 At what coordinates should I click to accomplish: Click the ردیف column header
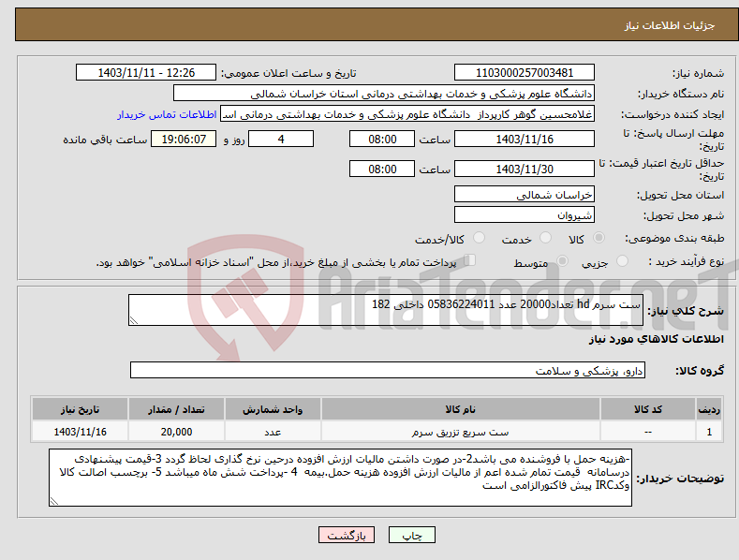(x=709, y=409)
